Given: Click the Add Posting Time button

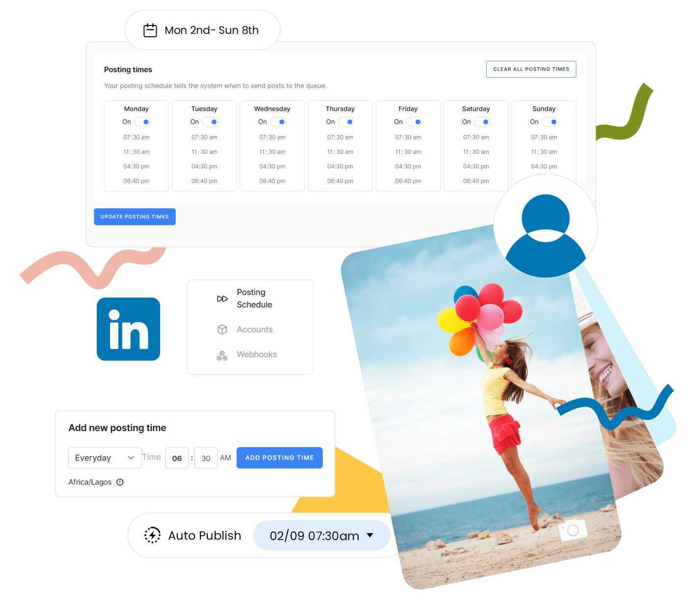Looking at the screenshot, I should (x=280, y=458).
